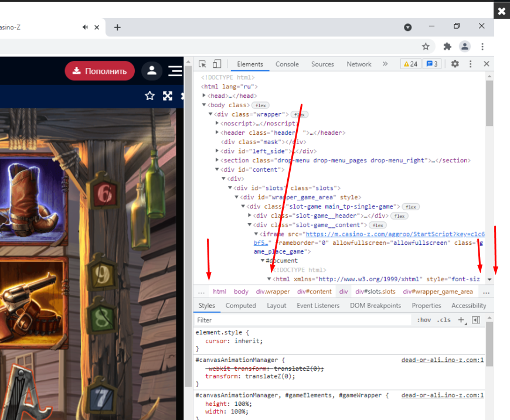Open the Chrome extensions puzzle icon

(447, 46)
